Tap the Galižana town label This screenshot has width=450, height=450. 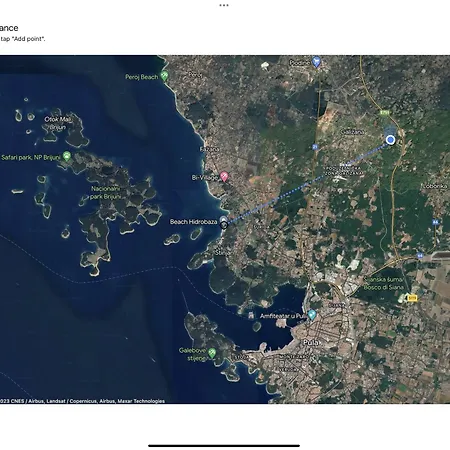point(353,132)
